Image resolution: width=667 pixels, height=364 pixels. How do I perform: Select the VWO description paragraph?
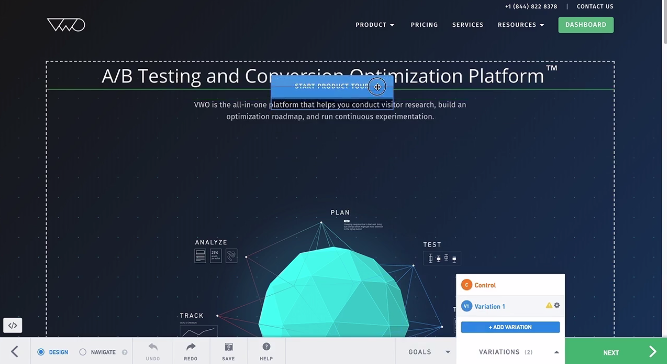(x=330, y=110)
